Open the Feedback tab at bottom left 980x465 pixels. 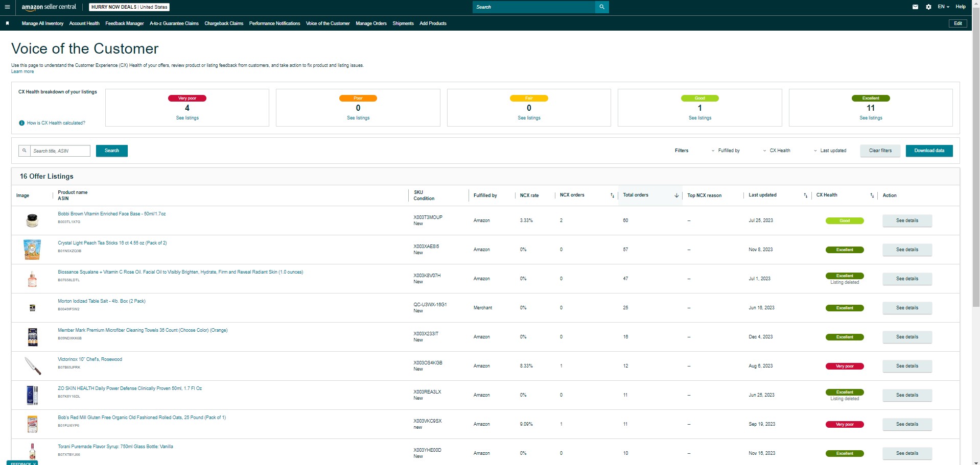22,463
